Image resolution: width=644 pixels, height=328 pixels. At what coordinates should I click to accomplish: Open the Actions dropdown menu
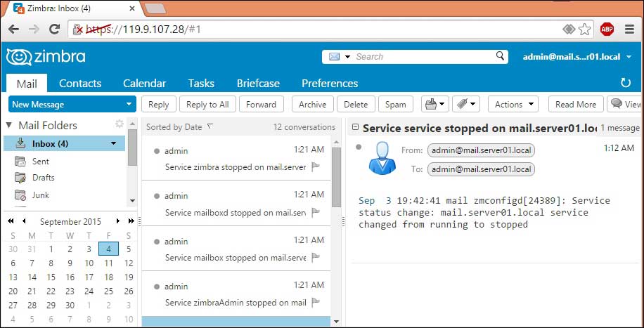point(513,104)
